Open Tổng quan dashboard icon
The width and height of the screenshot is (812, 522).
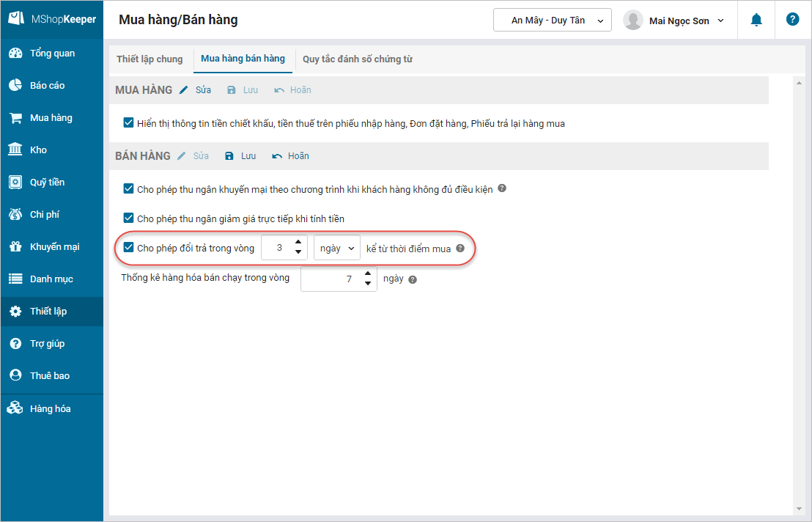tap(15, 53)
